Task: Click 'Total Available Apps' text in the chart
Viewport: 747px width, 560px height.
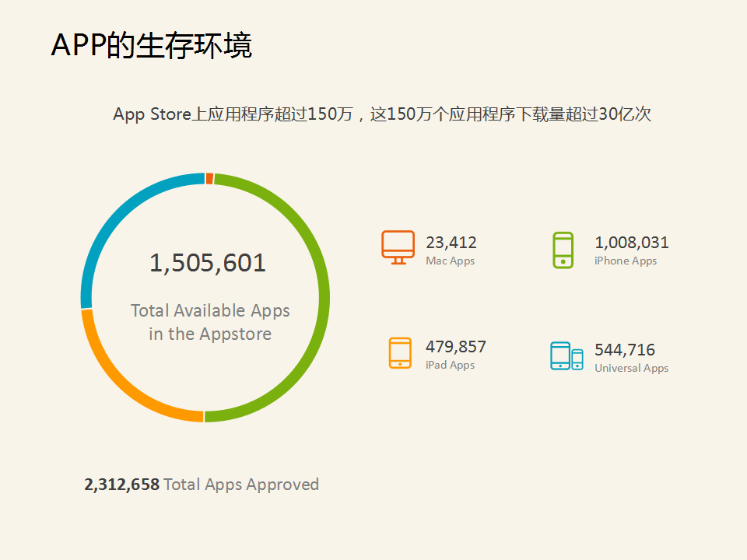Action: (x=210, y=310)
